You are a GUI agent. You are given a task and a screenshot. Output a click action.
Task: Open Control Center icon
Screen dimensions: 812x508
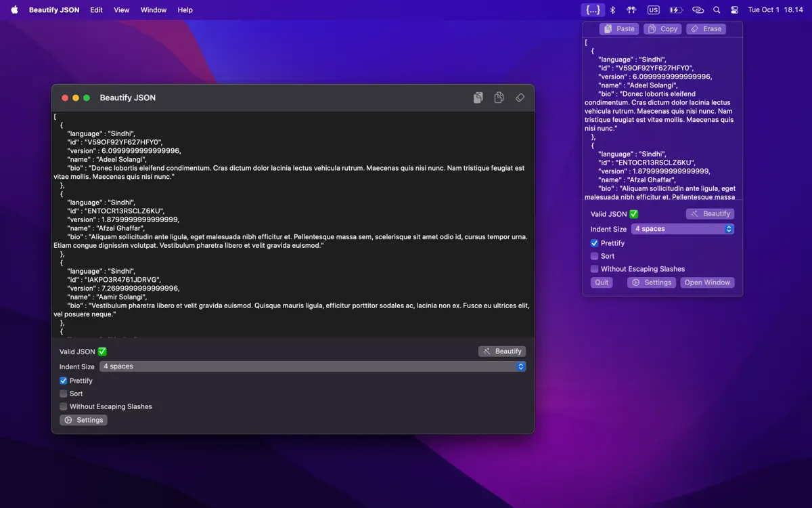735,10
